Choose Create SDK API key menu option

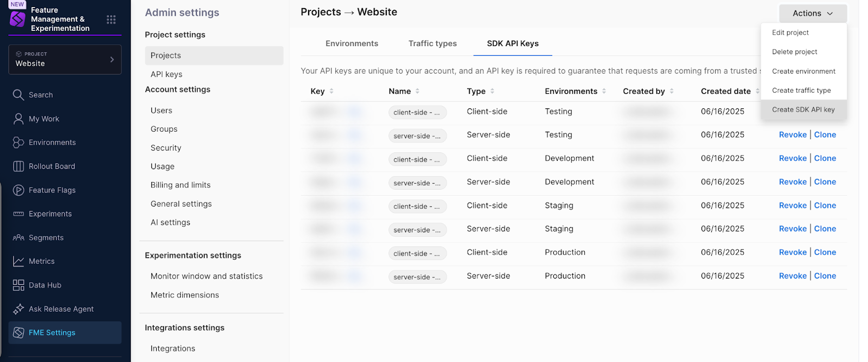point(803,109)
